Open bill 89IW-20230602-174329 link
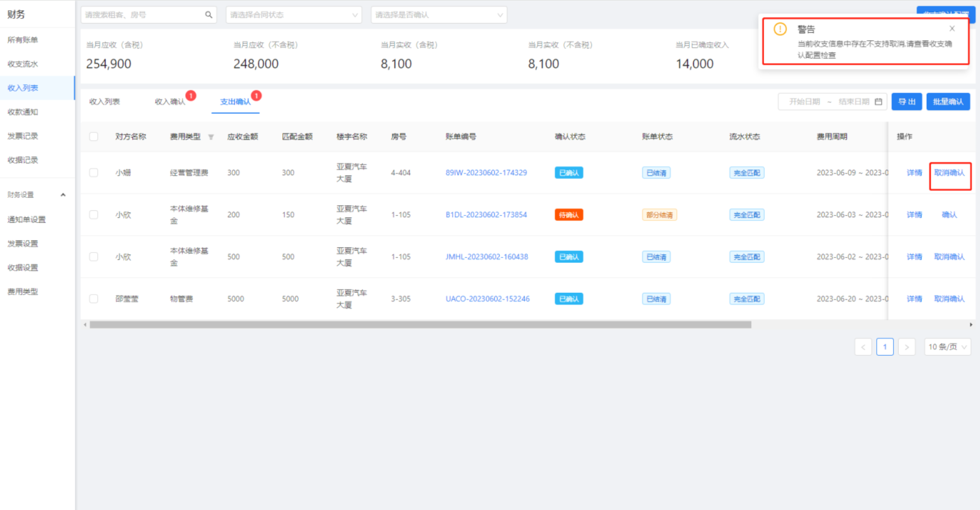Image resolution: width=980 pixels, height=510 pixels. click(486, 173)
